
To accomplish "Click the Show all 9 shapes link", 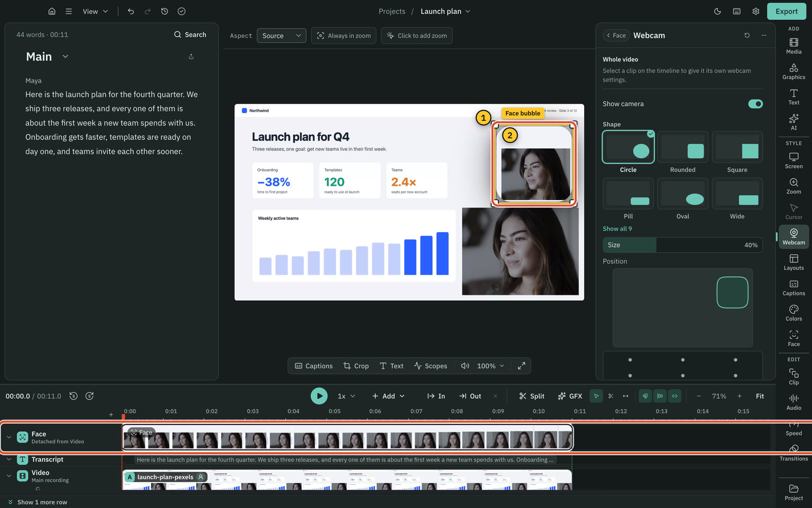I will (617, 229).
